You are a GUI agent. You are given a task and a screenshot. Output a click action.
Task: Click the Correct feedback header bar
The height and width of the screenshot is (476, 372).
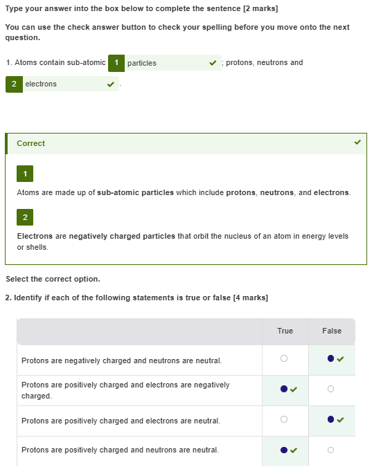(186, 144)
